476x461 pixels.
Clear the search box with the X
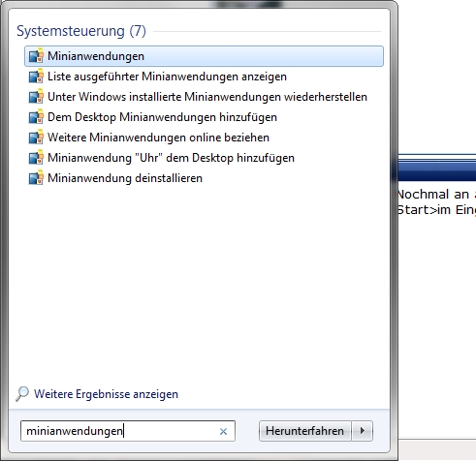tap(223, 431)
